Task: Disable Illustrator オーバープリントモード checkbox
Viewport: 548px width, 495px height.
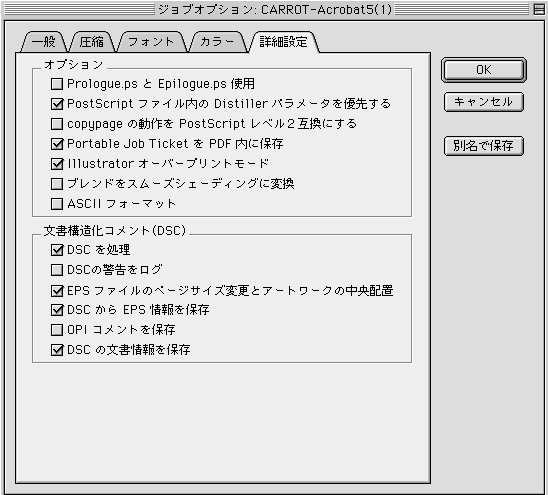Action: click(x=57, y=164)
